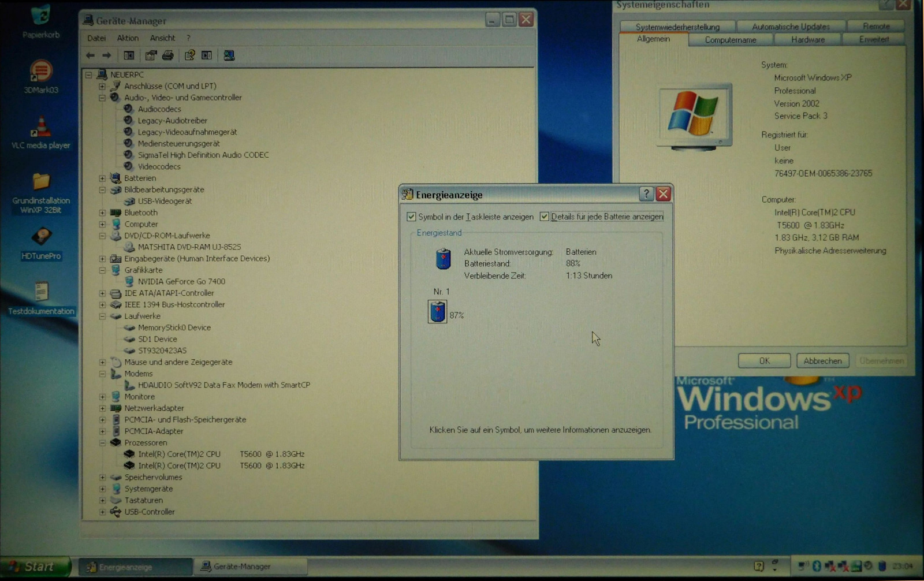Click battery icon beside Aktuelle Stromversorgung

(443, 258)
